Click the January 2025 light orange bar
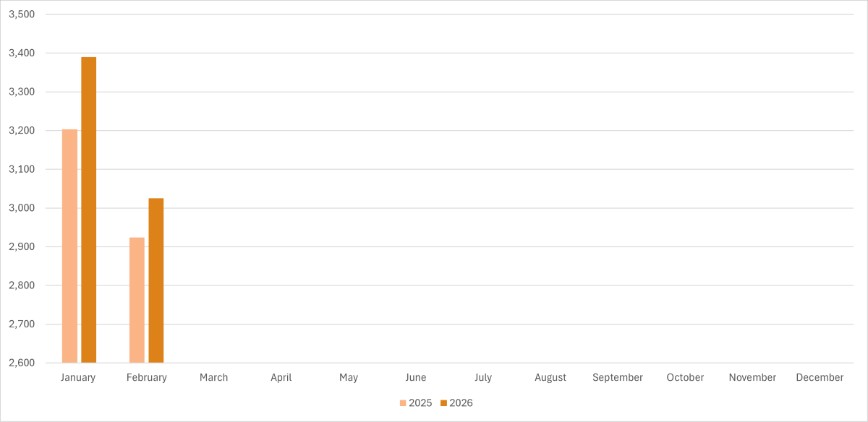The image size is (868, 422). click(69, 246)
